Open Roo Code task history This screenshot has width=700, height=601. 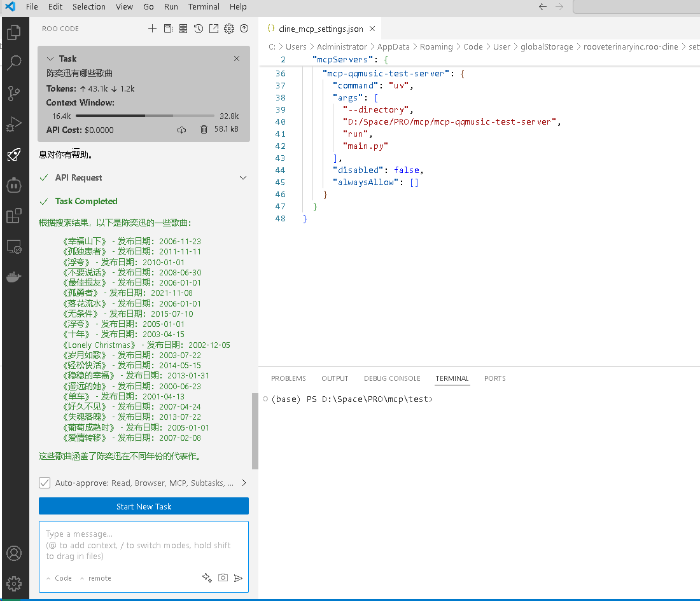point(199,29)
